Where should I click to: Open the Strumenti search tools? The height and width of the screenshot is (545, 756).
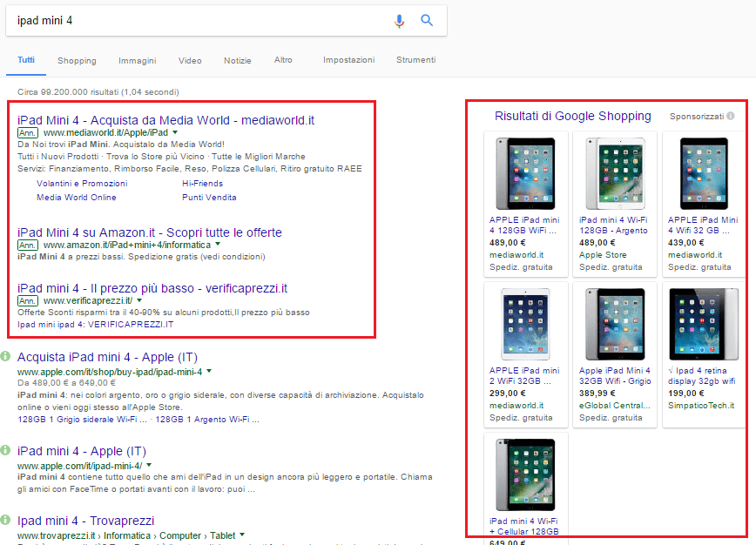click(415, 60)
